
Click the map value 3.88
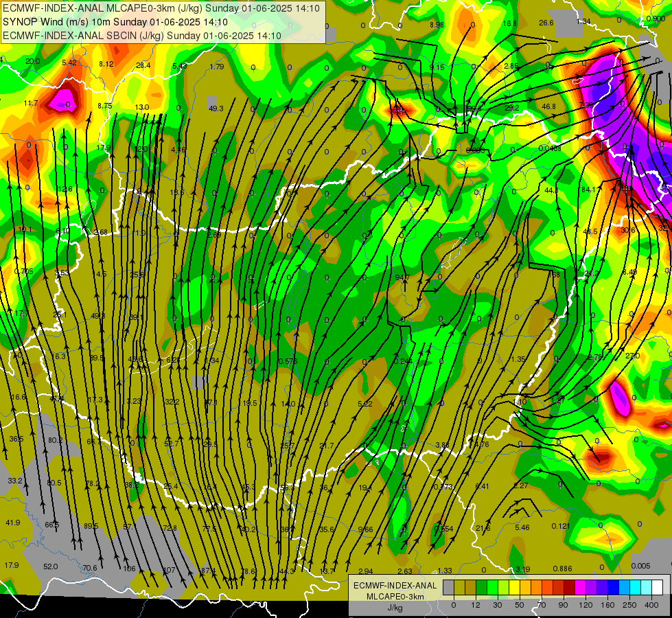pyautogui.click(x=442, y=445)
